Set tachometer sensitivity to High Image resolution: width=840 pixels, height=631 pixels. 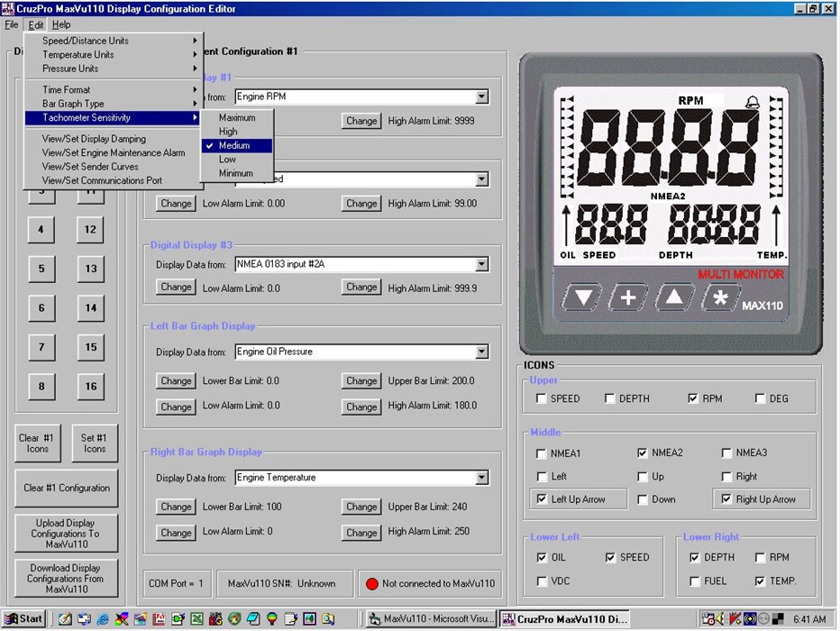coord(237,132)
